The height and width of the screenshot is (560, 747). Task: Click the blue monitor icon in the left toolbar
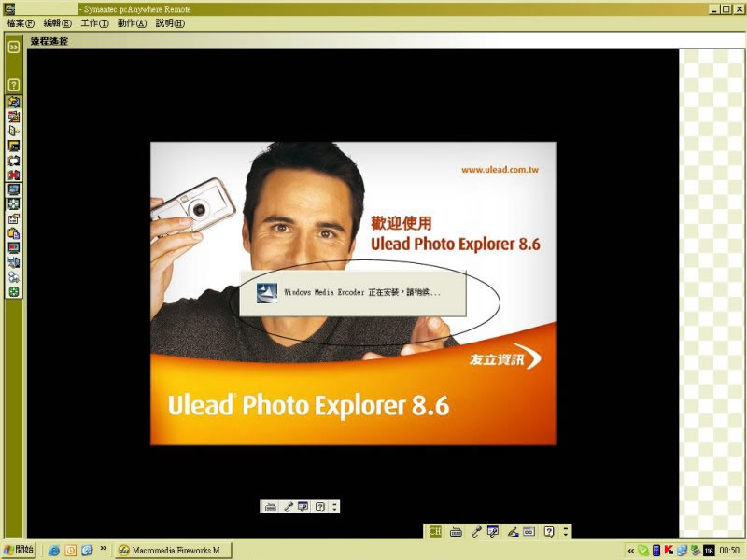point(14,189)
